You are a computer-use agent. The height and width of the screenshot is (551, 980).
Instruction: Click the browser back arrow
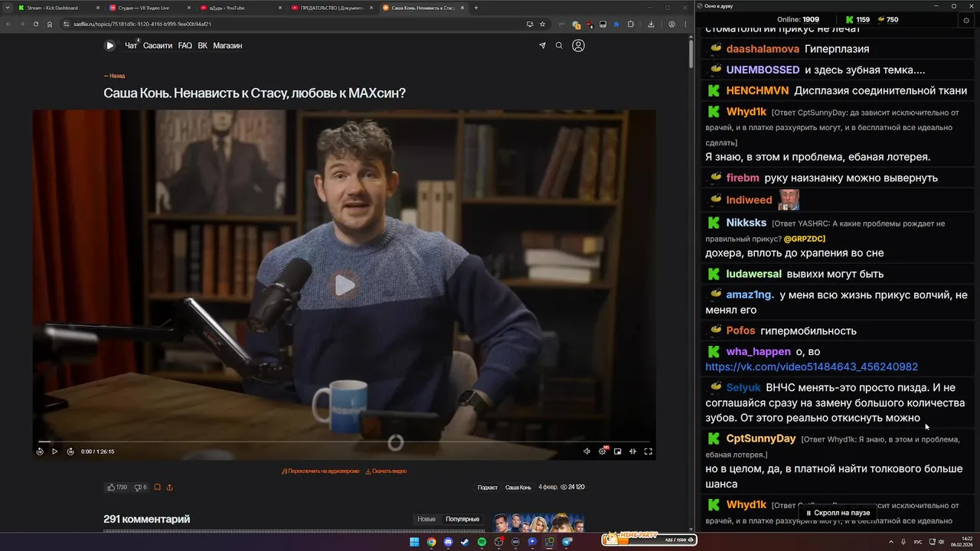(x=9, y=24)
